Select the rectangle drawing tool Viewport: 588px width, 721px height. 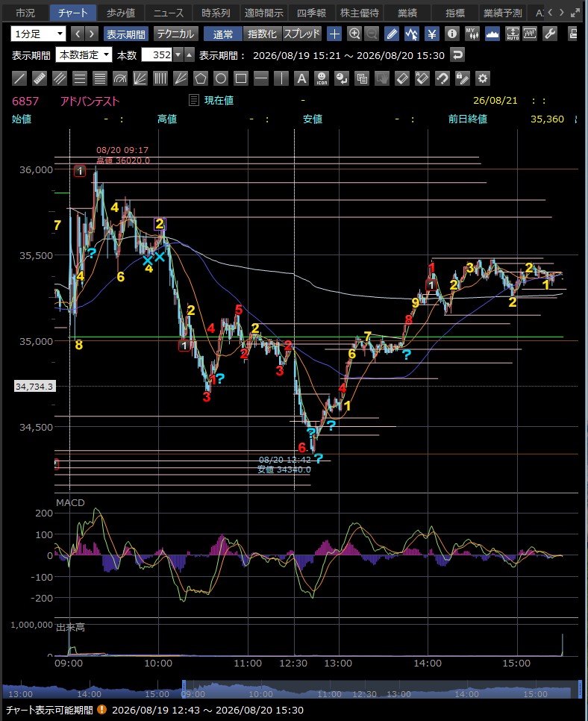[241, 78]
